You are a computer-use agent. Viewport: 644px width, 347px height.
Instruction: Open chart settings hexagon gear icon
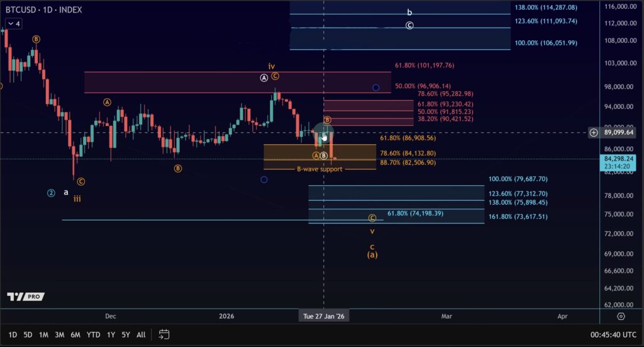621,316
